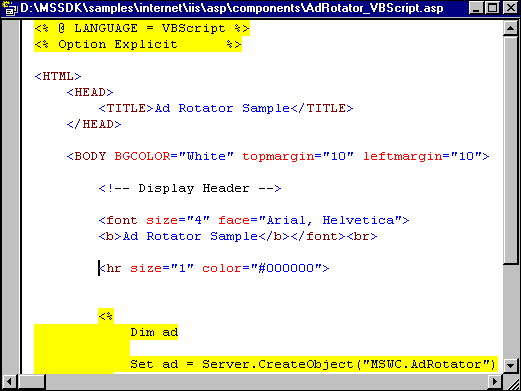Click the vertical scrollbar up arrow
Image resolution: width=521 pixels, height=391 pixels.
pos(510,28)
